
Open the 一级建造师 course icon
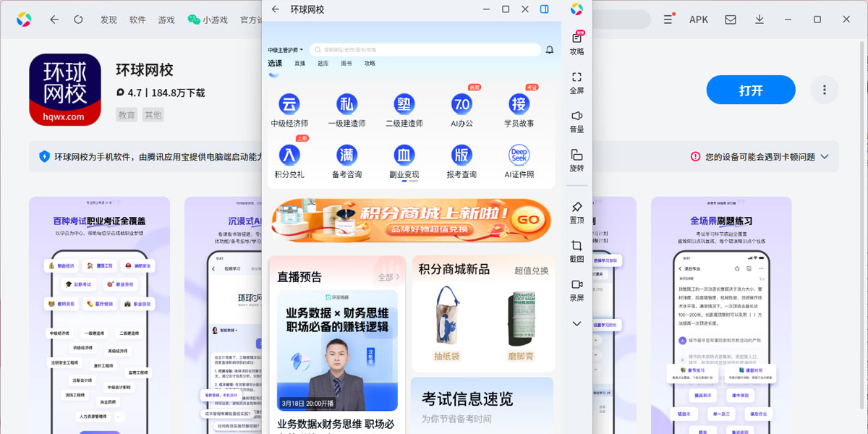346,111
